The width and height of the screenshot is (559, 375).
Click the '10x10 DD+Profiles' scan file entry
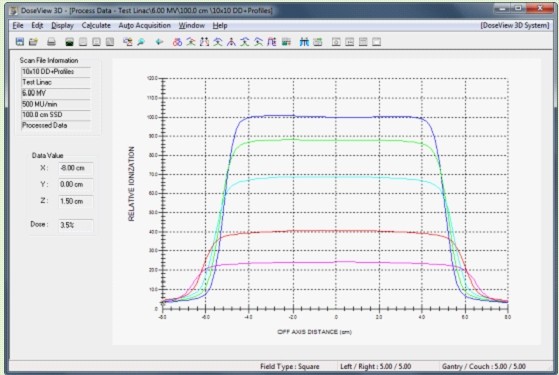coord(56,72)
